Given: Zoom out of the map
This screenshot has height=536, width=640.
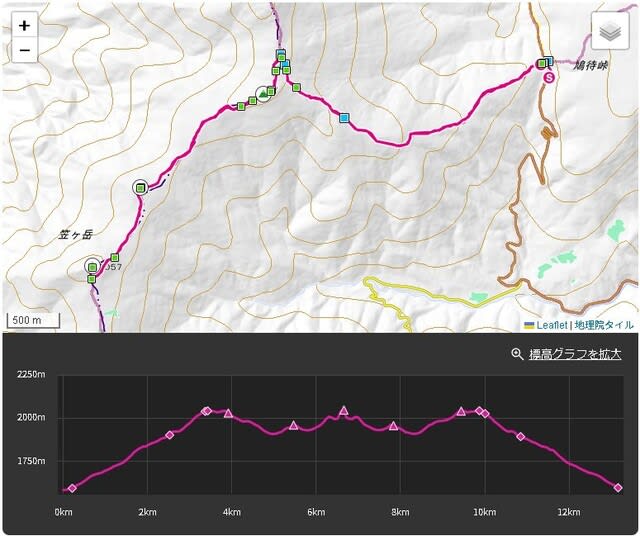Looking at the screenshot, I should click(24, 50).
